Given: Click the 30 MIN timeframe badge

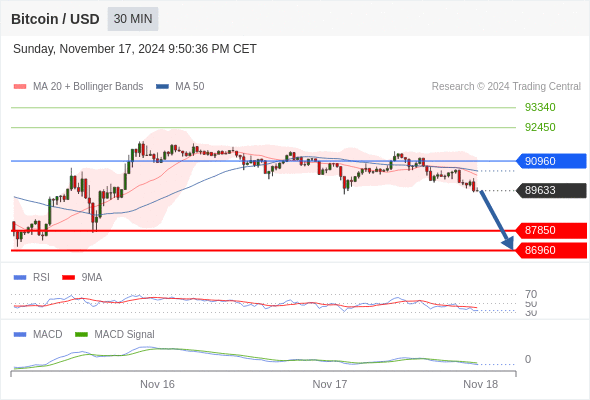Looking at the screenshot, I should (133, 19).
